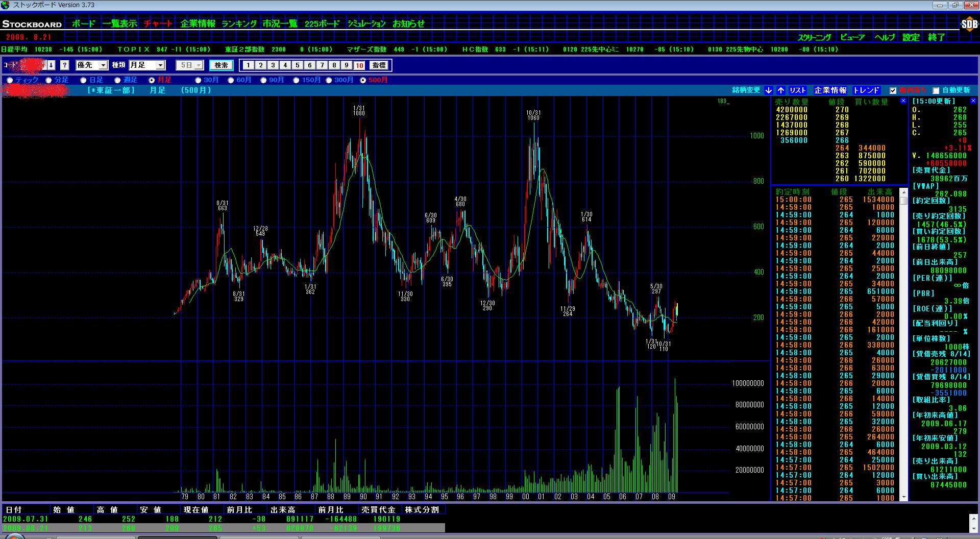Close the quote details panel with X
Screen dimensions: 980x539
[x=973, y=101]
